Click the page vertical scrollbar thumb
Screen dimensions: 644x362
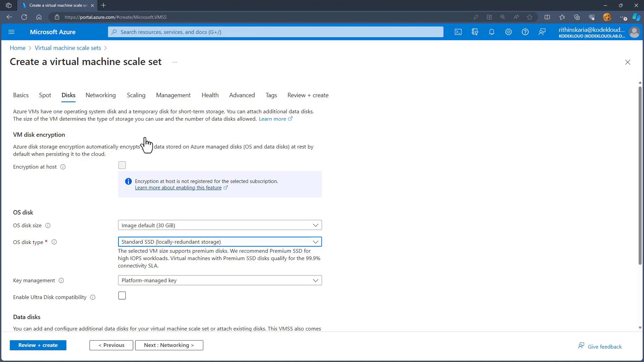[640, 176]
